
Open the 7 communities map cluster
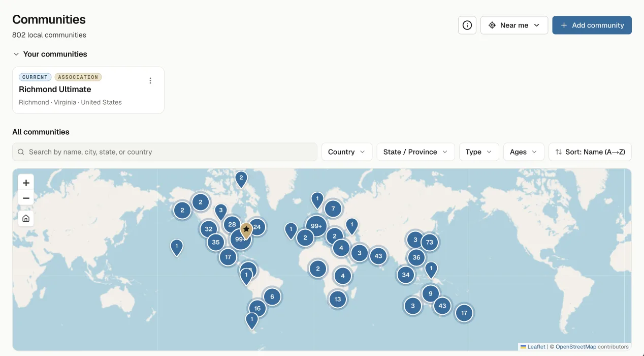coord(333,208)
